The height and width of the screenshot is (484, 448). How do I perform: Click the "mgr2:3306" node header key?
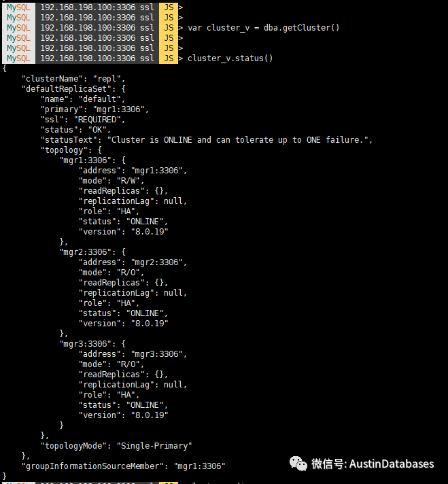86,252
